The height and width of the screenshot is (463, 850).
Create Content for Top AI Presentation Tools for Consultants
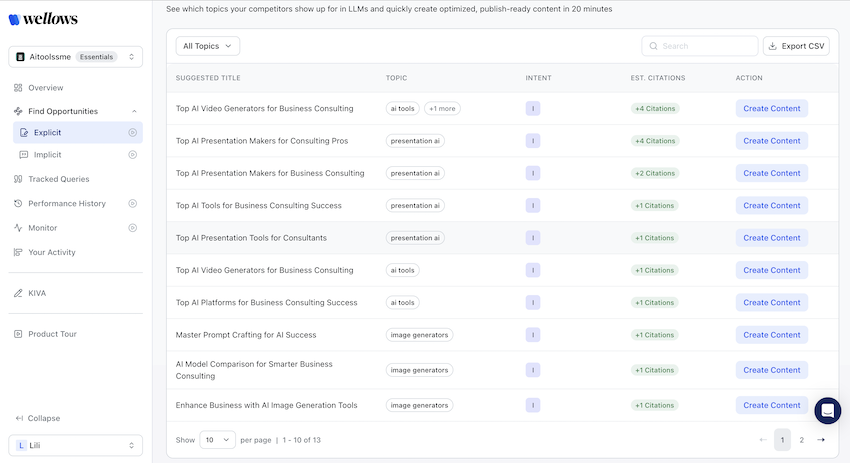tap(771, 238)
